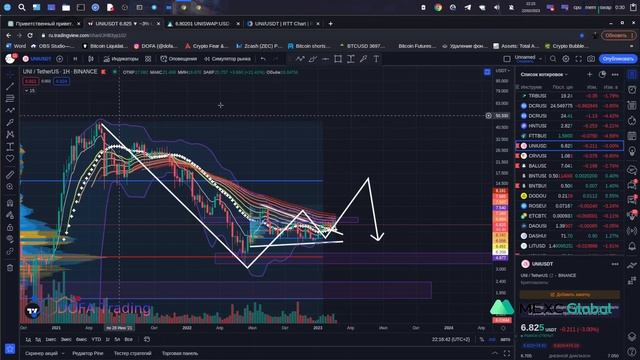Click the compare/add symbol plus icon
The height and width of the screenshot is (360, 640).
[x=60, y=59]
